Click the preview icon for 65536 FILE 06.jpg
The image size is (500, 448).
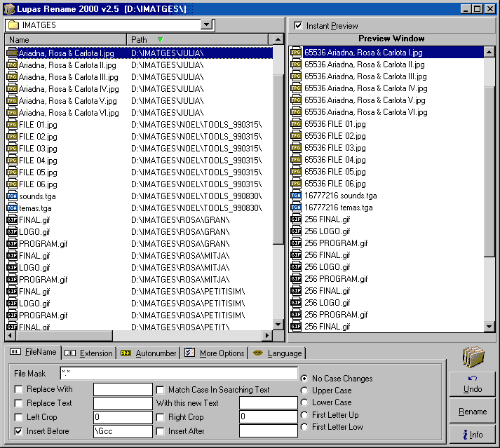pyautogui.click(x=296, y=184)
